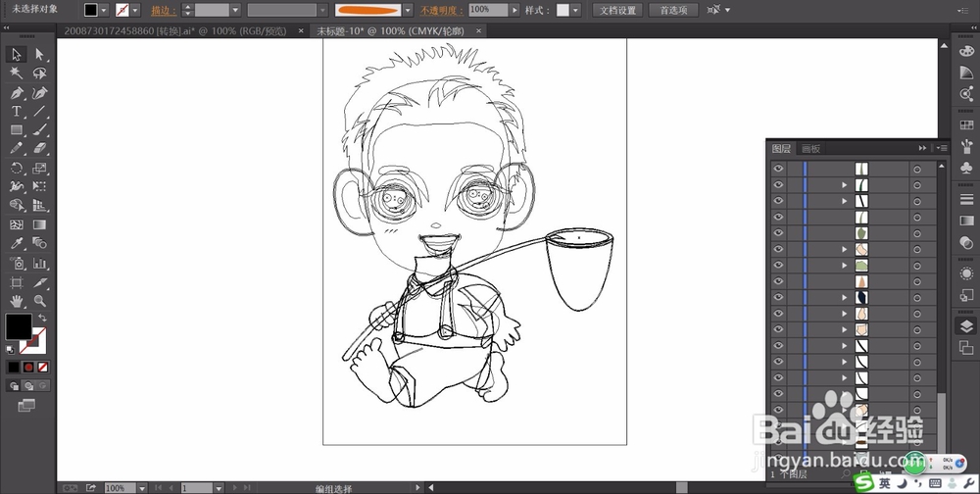Open the Brushes panel icon in dock
Viewport: 980px width, 494px height.
tap(966, 147)
